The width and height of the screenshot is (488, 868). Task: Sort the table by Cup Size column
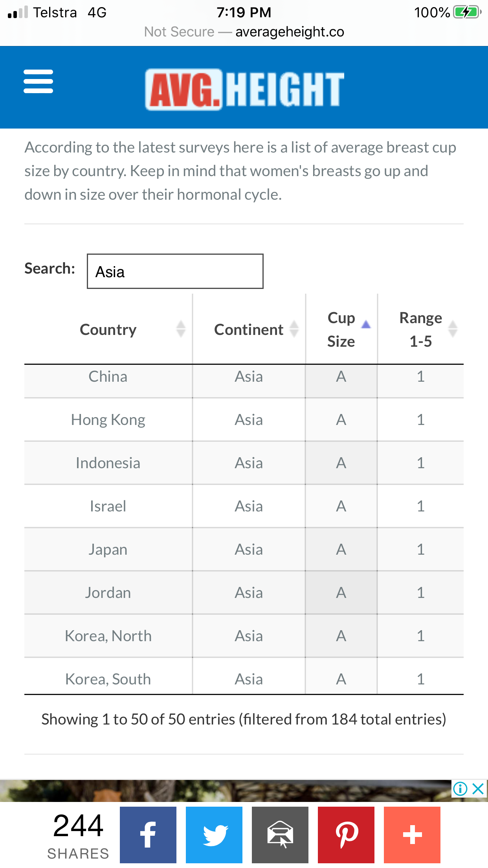341,329
